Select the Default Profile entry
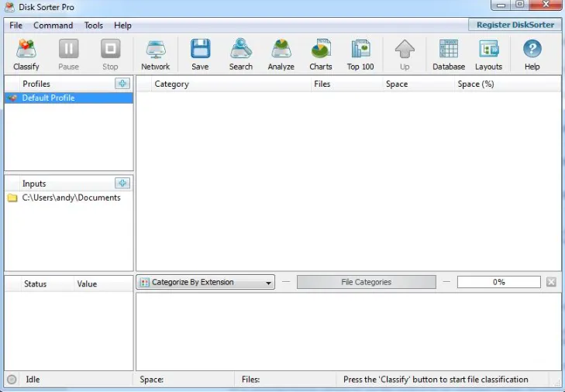 68,98
